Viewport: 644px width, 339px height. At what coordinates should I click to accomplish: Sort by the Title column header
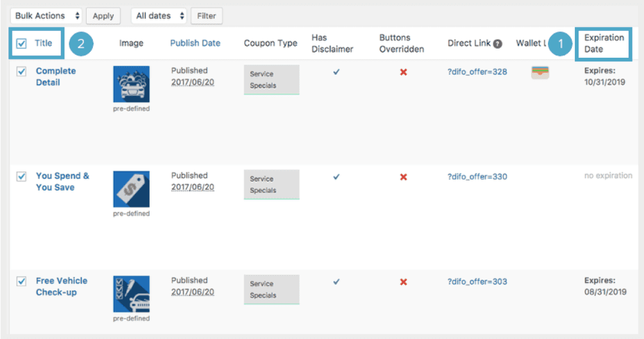(x=43, y=43)
